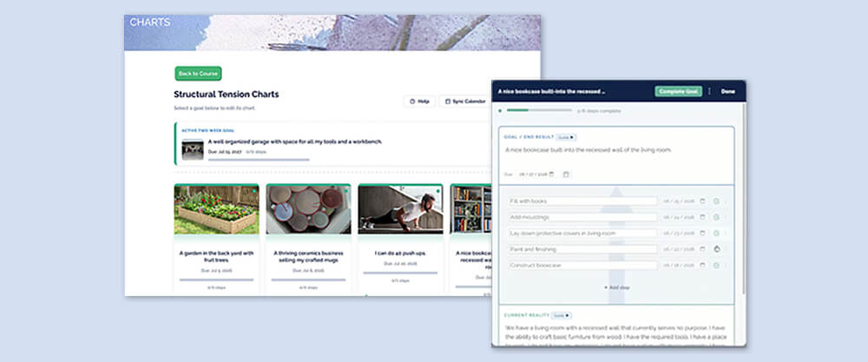This screenshot has height=362, width=868.
Task: Click the 'Add mouldings' step field
Action: [582, 217]
